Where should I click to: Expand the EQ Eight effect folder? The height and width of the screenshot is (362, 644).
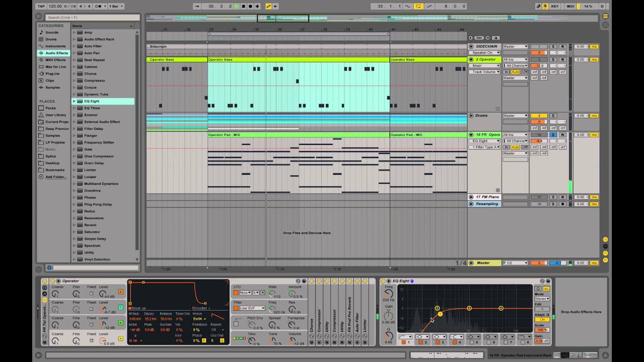pyautogui.click(x=74, y=101)
